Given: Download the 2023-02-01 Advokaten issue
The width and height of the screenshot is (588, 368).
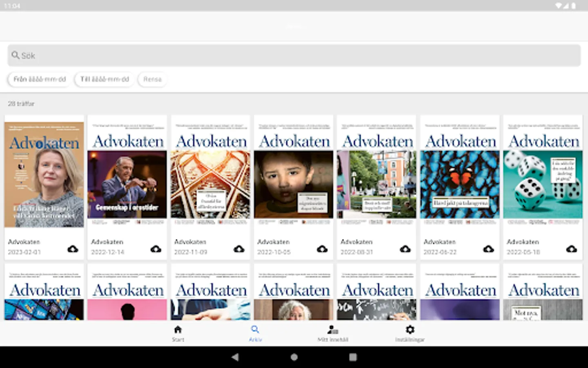Looking at the screenshot, I should pyautogui.click(x=73, y=249).
